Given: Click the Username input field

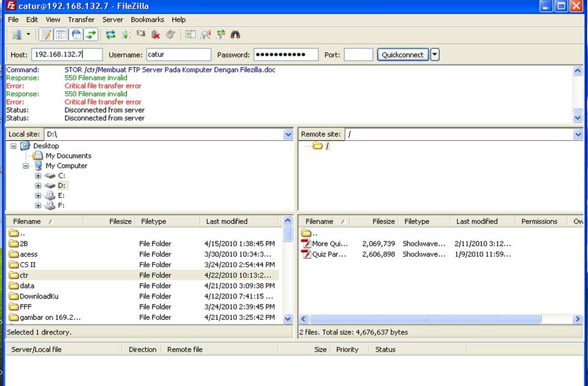Looking at the screenshot, I should click(x=178, y=55).
